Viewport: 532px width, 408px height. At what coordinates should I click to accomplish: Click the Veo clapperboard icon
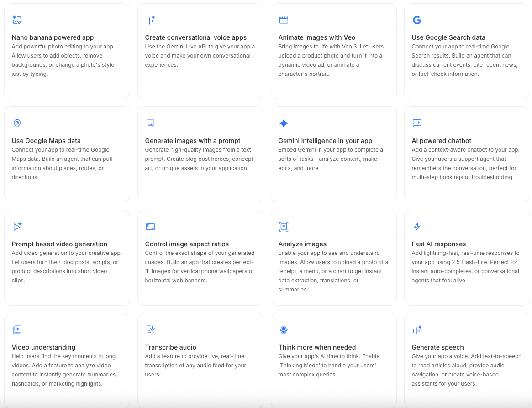(x=284, y=20)
